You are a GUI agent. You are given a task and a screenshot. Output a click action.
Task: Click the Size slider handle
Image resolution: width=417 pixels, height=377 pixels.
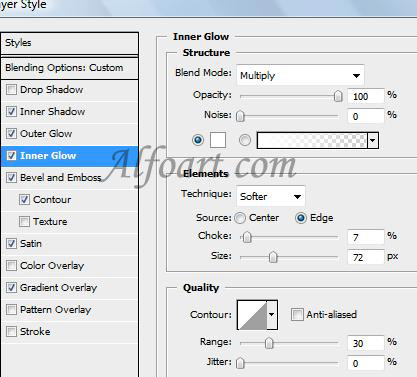coord(273,257)
